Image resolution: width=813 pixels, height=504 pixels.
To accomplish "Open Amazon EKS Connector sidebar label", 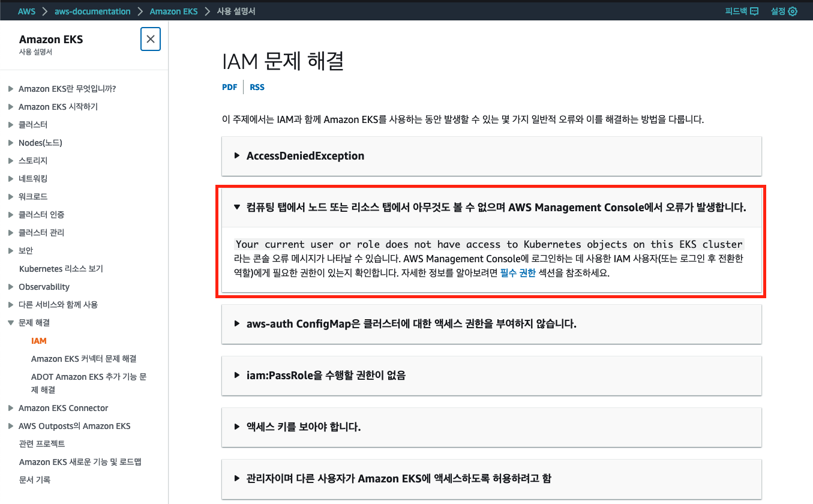I will point(64,408).
